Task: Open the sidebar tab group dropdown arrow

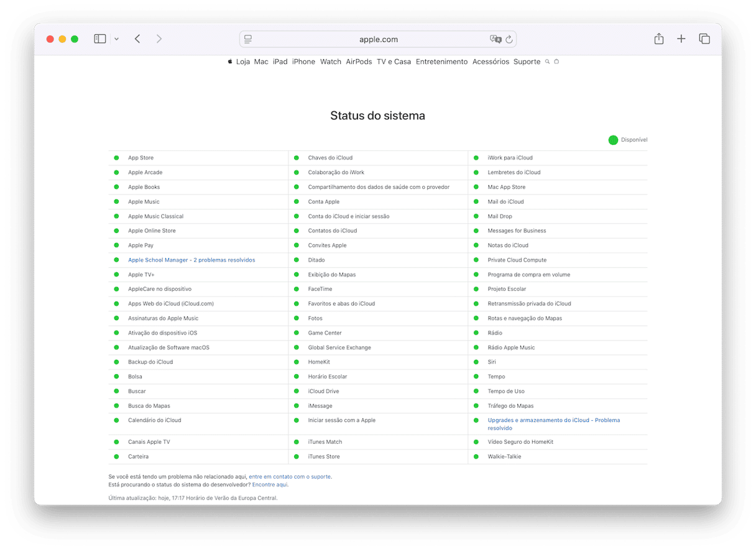Action: pyautogui.click(x=116, y=39)
